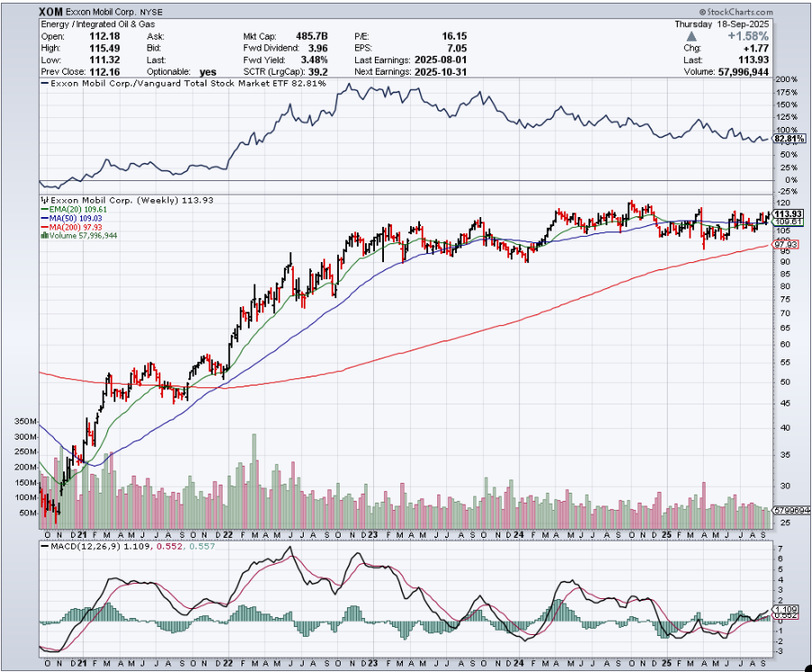Select the High value 115.49
The width and height of the screenshot is (812, 672).
105,48
